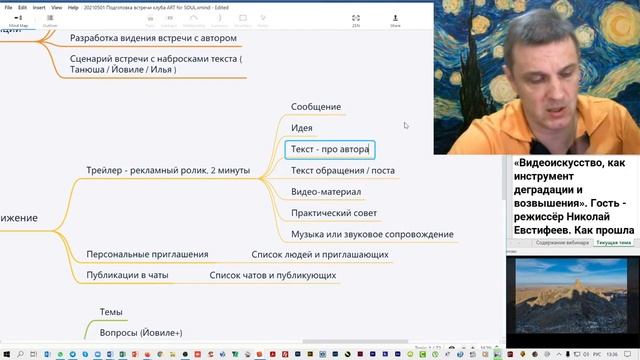The image size is (640, 360).
Task: Select 'Сценарий встречи с набросками текста' topic
Action: 156,64
